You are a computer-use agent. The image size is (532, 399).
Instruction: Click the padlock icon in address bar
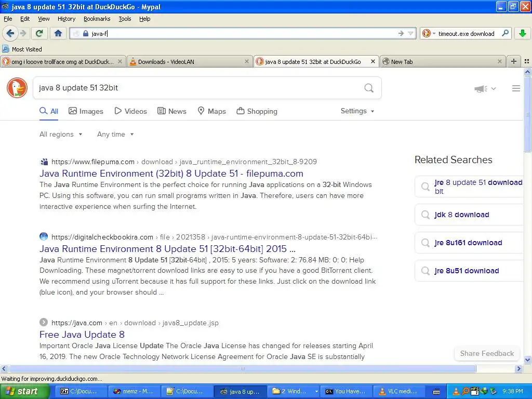[86, 33]
